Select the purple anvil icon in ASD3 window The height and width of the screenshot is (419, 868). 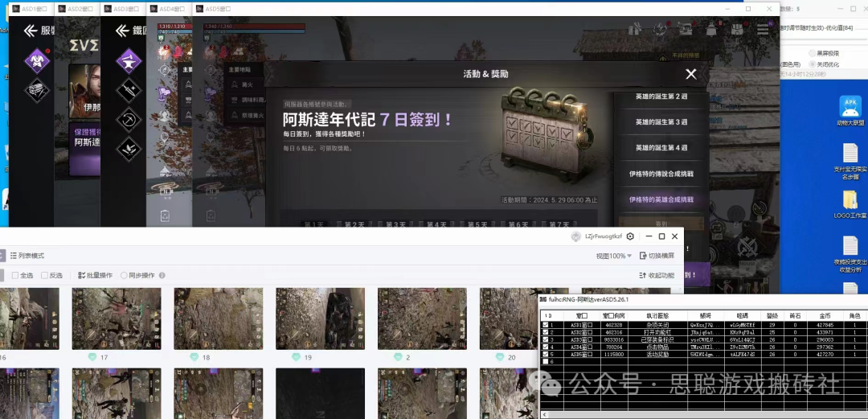point(129,60)
